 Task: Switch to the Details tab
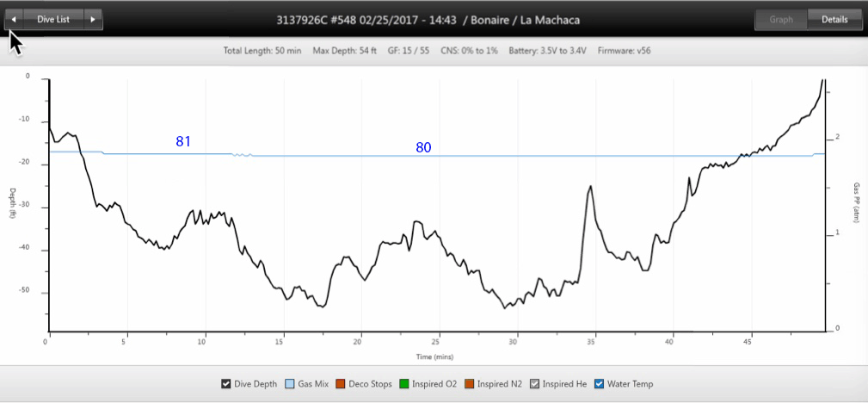(834, 19)
